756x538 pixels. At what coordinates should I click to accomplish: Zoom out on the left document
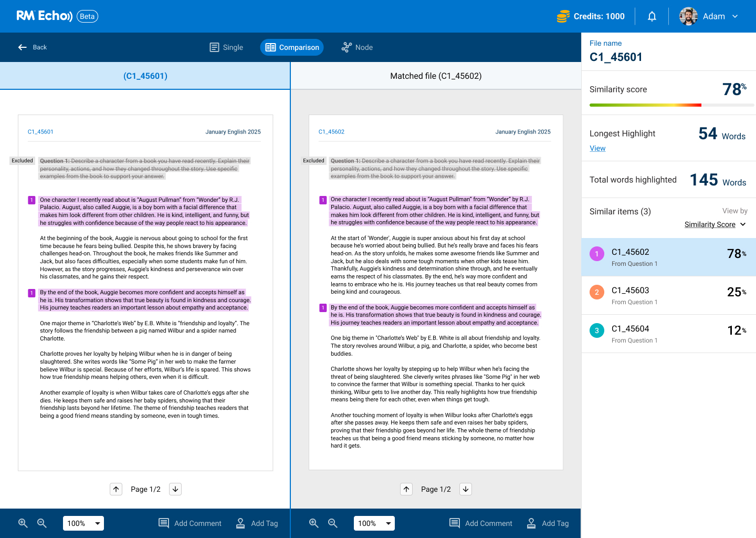click(x=42, y=523)
